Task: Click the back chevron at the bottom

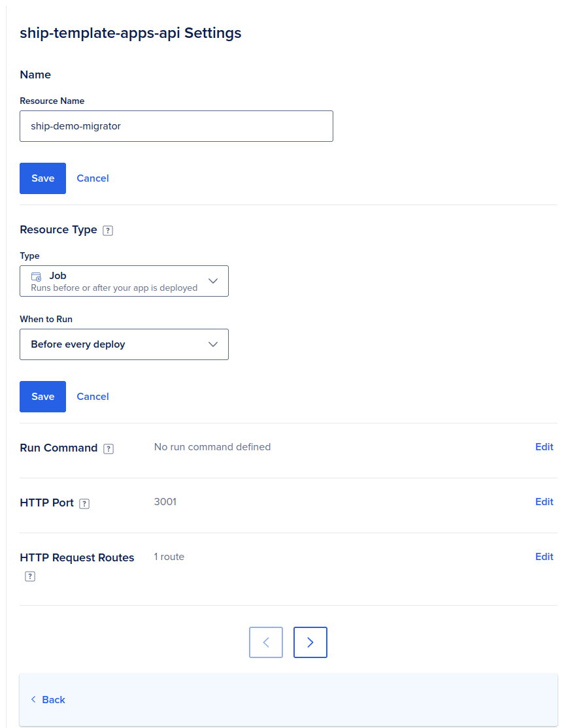Action: click(33, 699)
